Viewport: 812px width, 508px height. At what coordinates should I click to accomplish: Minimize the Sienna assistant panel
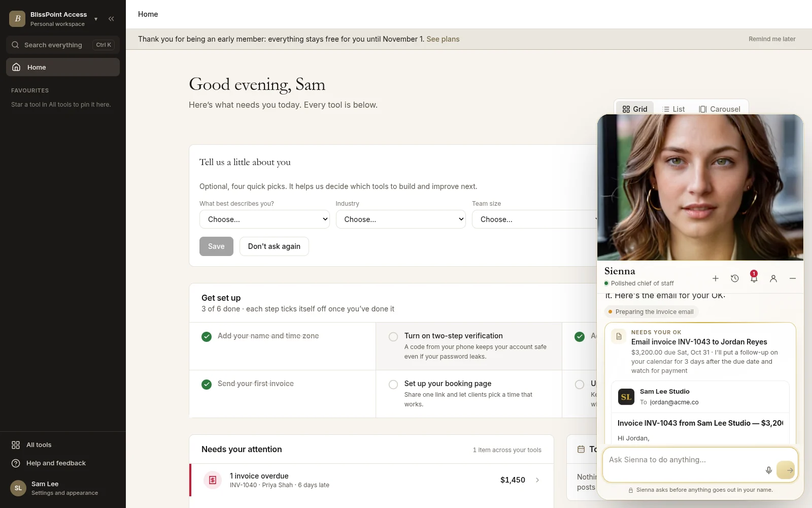click(793, 278)
